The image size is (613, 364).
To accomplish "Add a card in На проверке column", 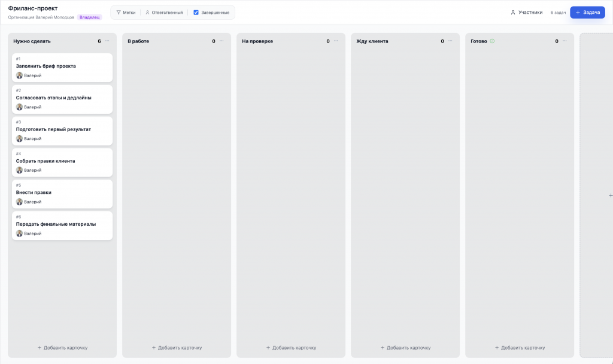I will click(x=292, y=348).
